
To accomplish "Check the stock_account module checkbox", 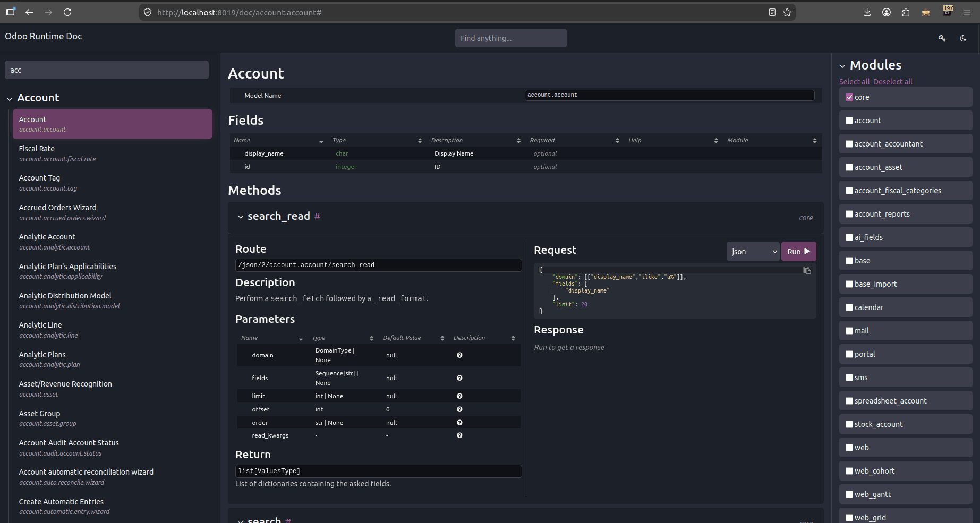I will 849,424.
